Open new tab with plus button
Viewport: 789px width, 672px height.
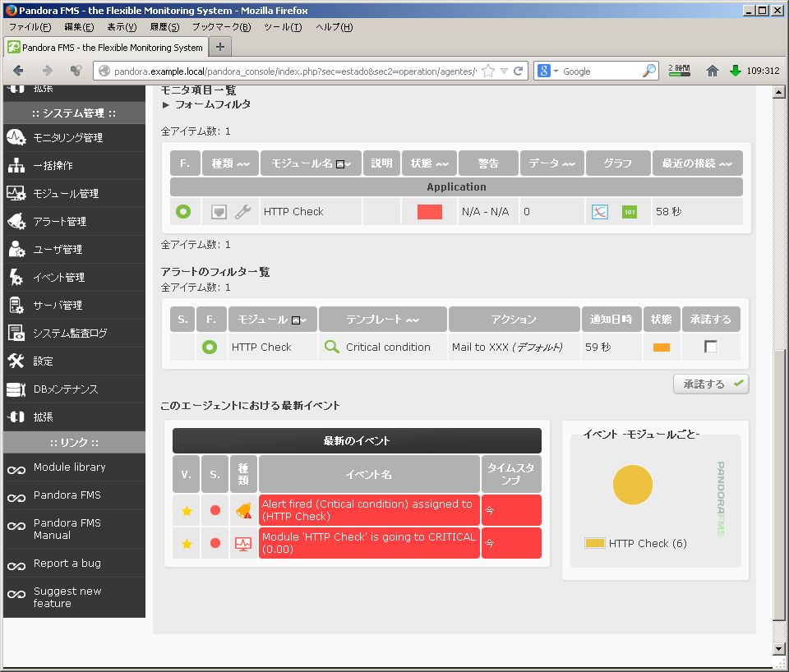[220, 47]
